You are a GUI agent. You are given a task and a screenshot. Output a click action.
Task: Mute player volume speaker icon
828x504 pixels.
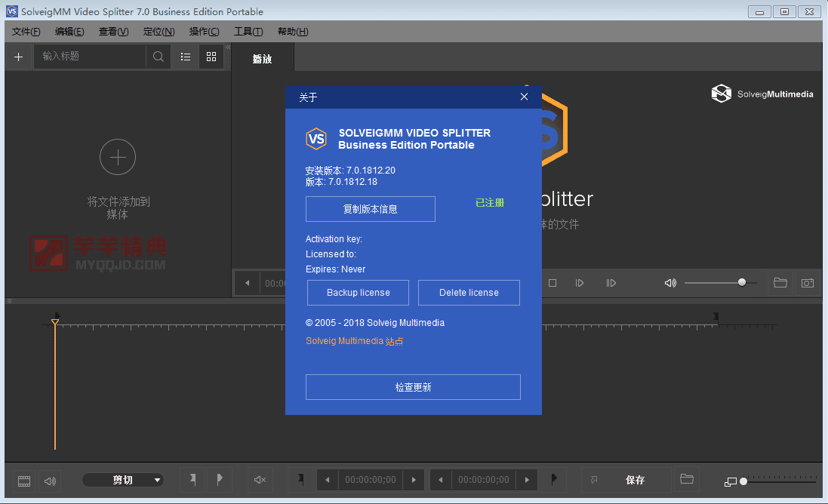670,283
